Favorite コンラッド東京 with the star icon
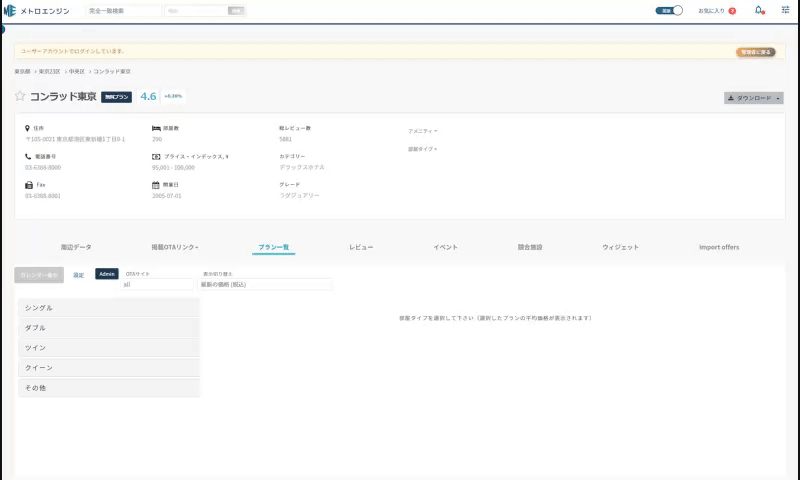The width and height of the screenshot is (800, 480). tap(20, 97)
